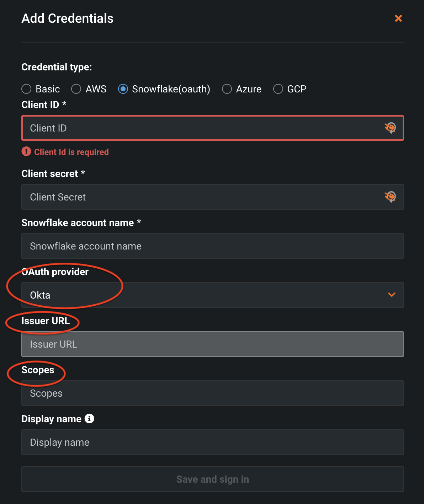The width and height of the screenshot is (424, 504).
Task: Select the Basic credential type
Action: [26, 89]
